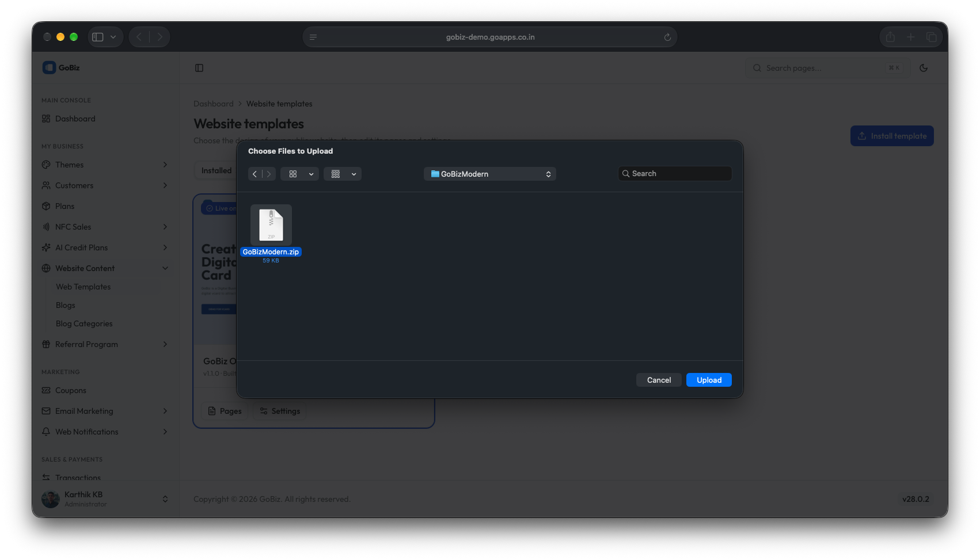The width and height of the screenshot is (980, 560).
Task: Focus the Search pages field
Action: 828,68
